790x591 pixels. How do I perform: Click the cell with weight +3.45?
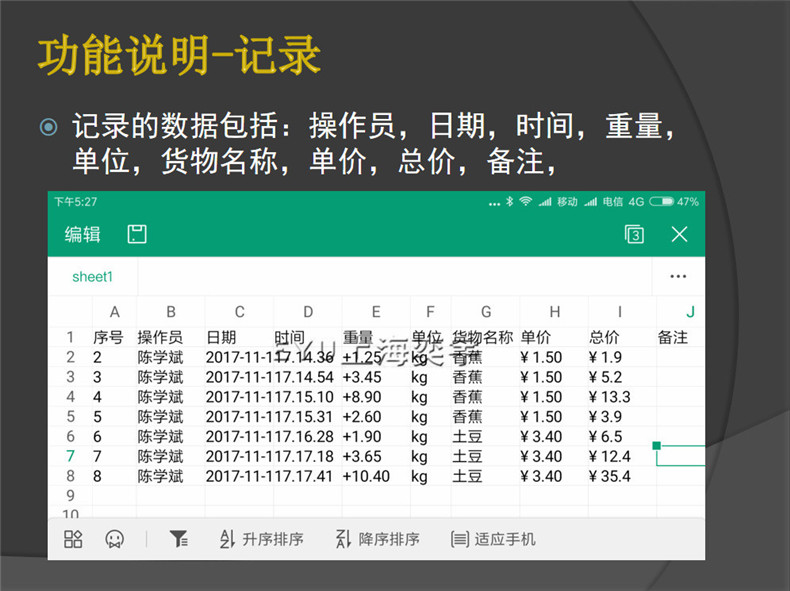click(x=376, y=377)
